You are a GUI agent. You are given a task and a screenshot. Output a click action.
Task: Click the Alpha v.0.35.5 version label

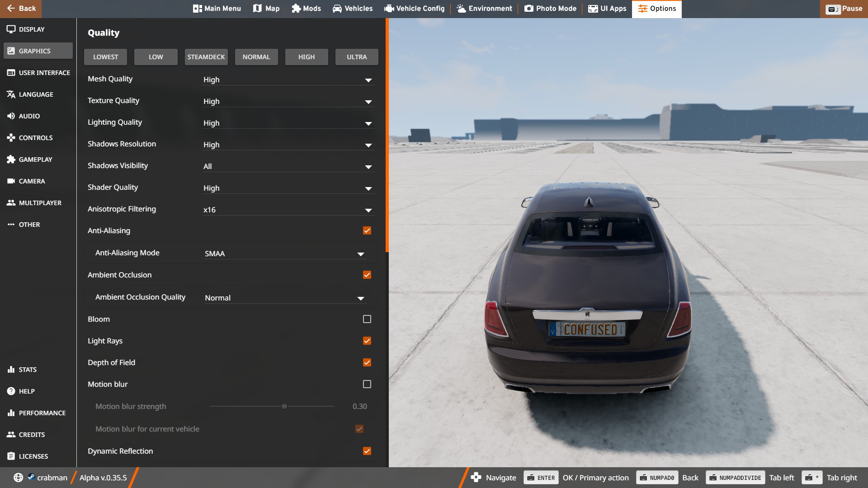[103, 478]
